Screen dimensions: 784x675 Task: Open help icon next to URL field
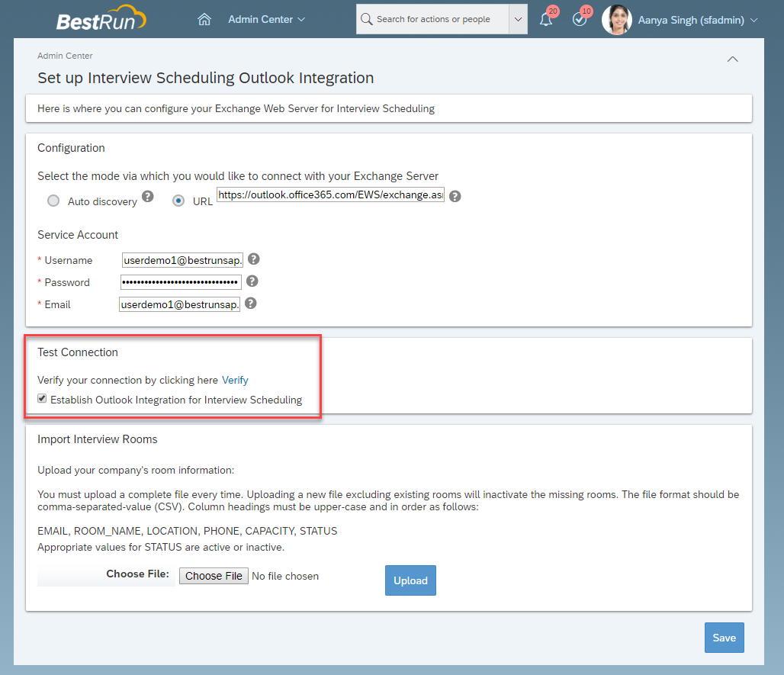coord(455,196)
